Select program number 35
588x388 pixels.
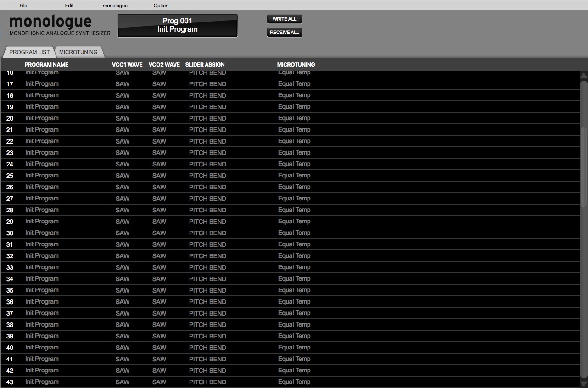click(10, 290)
